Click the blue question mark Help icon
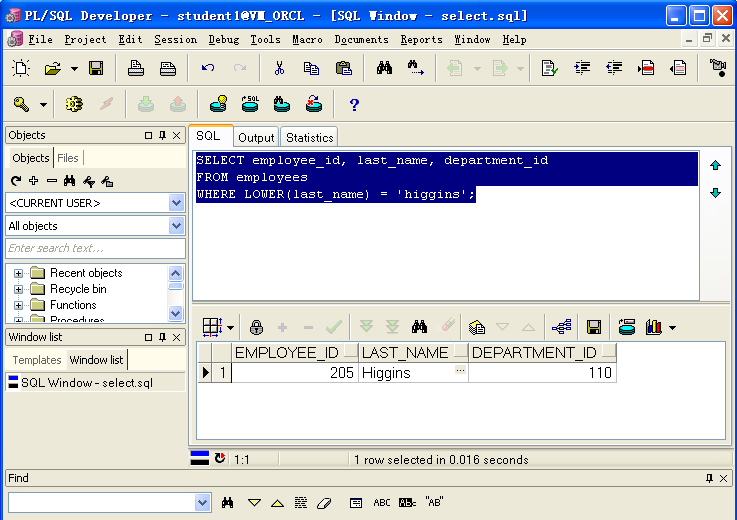Image resolution: width=737 pixels, height=520 pixels. pos(354,104)
